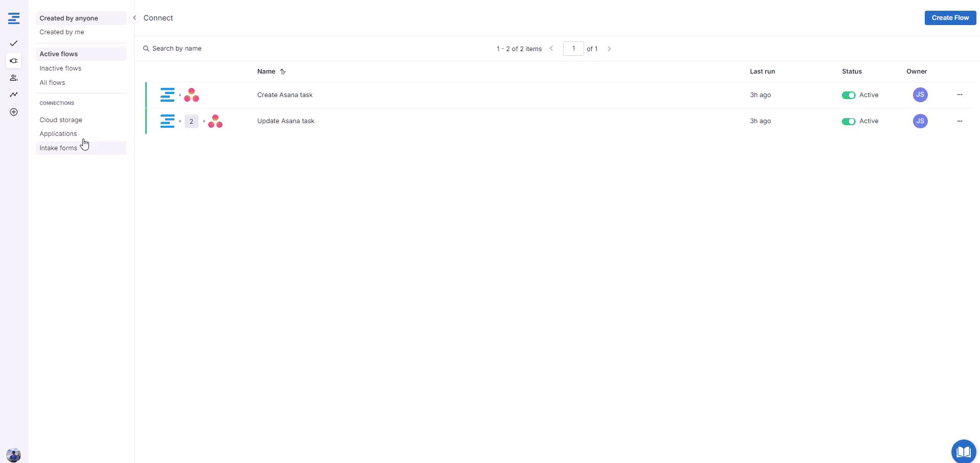
Task: Open more options menu for Update Asana task
Action: pos(960,121)
